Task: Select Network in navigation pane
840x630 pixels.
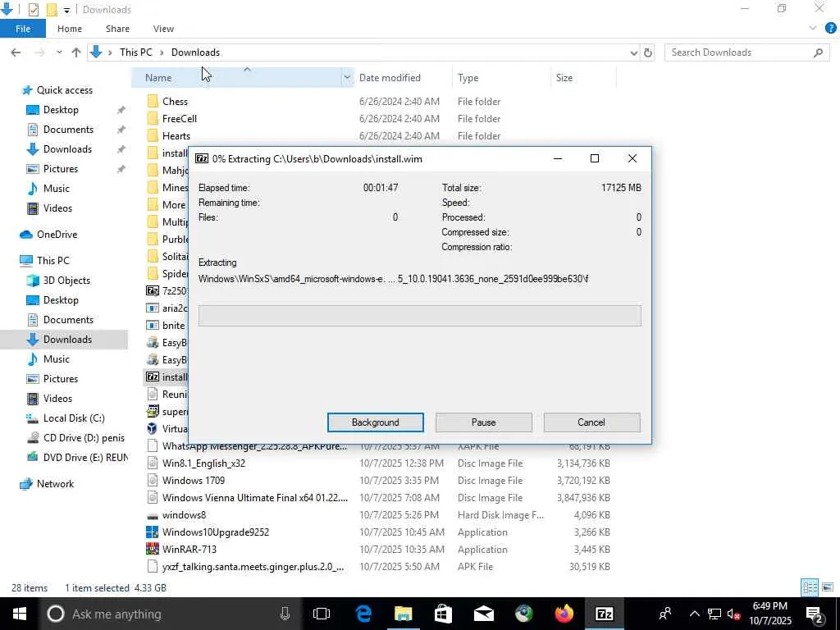Action: click(55, 484)
